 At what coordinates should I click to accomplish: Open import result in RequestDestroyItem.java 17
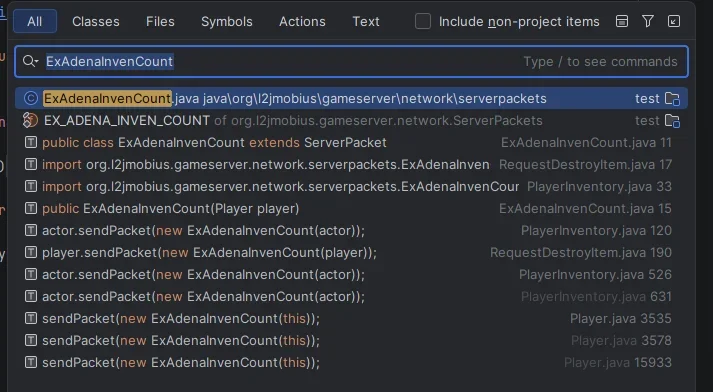[351, 165]
